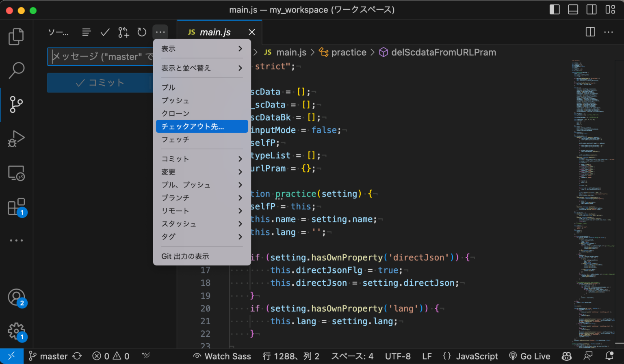This screenshot has width=624, height=364.
Task: Expand the スタッシュ submenu
Action: point(202,224)
